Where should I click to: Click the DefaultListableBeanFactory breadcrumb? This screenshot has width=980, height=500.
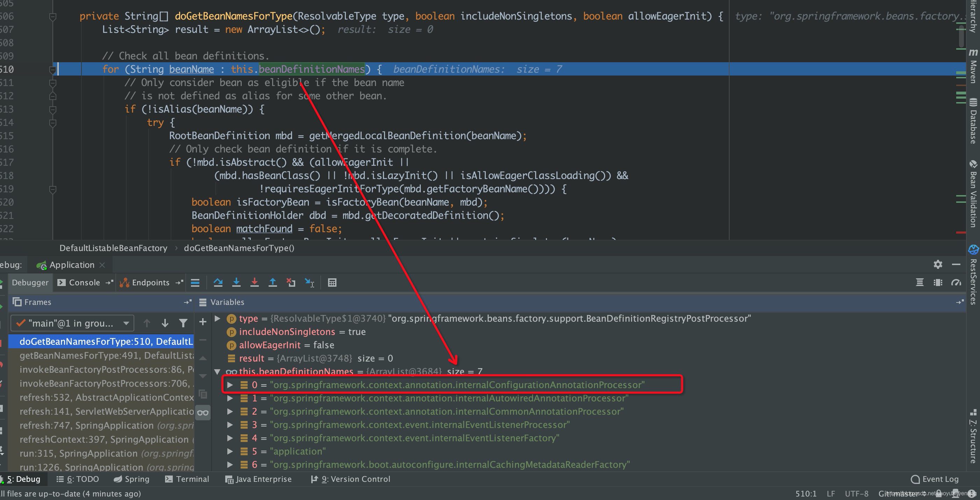click(113, 248)
